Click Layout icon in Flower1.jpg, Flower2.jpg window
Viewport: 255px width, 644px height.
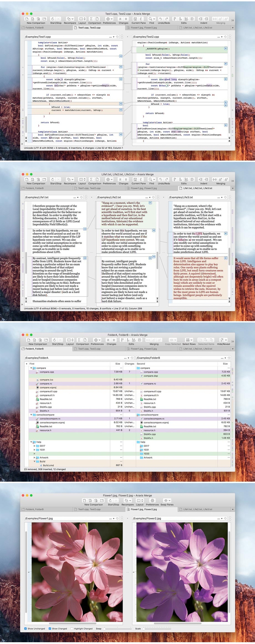click(x=140, y=501)
